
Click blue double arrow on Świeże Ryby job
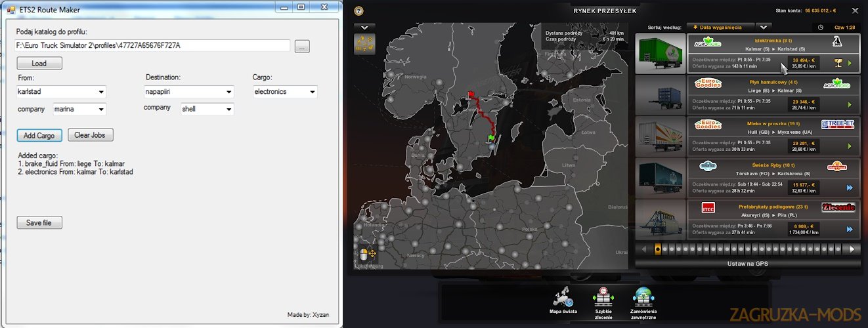850,188
